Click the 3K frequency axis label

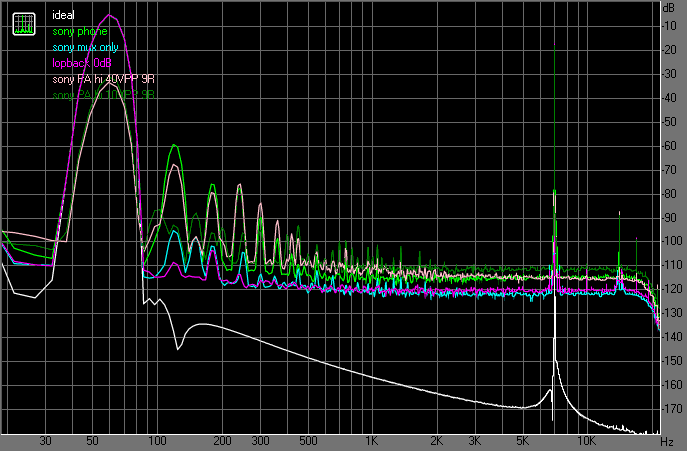click(x=475, y=440)
